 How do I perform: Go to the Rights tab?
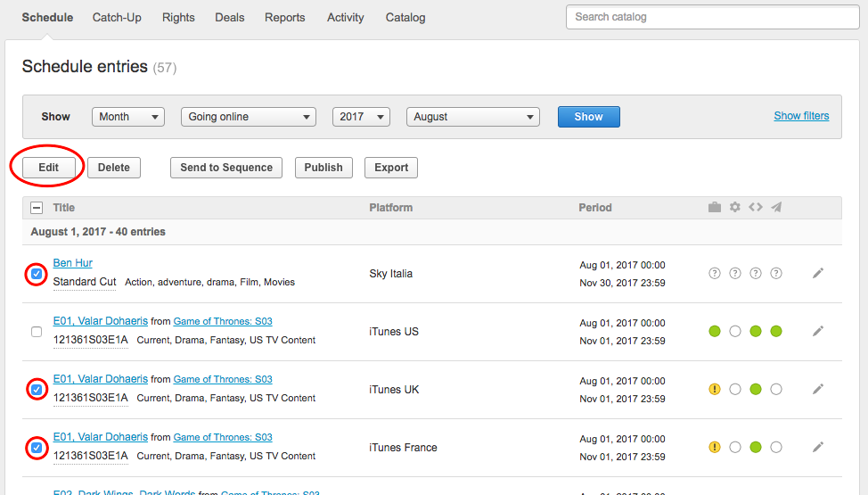click(178, 17)
